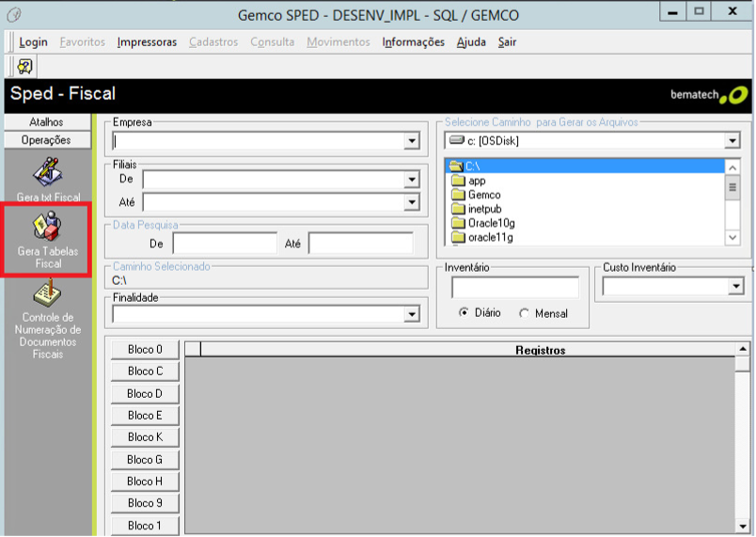Click the Bloco 9 button
Screen dimensions: 756x537
click(145, 503)
